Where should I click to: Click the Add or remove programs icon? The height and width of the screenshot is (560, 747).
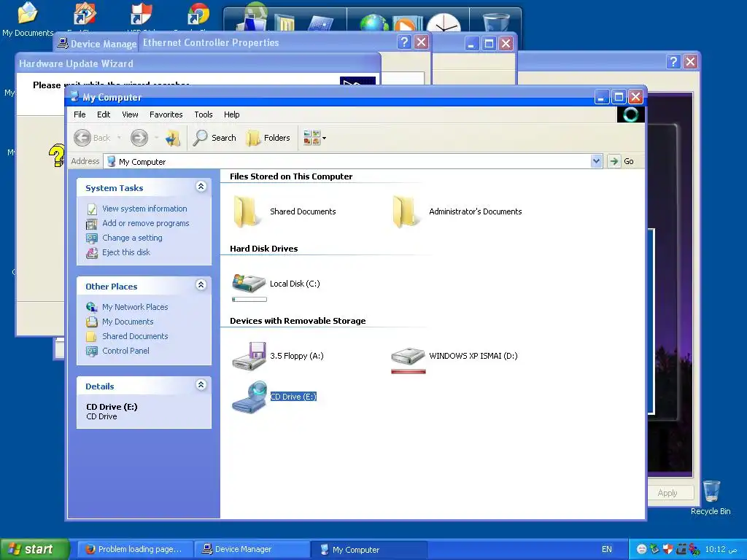point(92,224)
